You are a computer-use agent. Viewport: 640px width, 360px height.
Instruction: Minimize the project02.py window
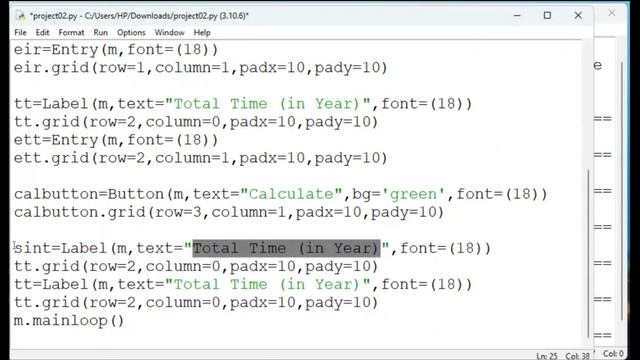pos(517,16)
